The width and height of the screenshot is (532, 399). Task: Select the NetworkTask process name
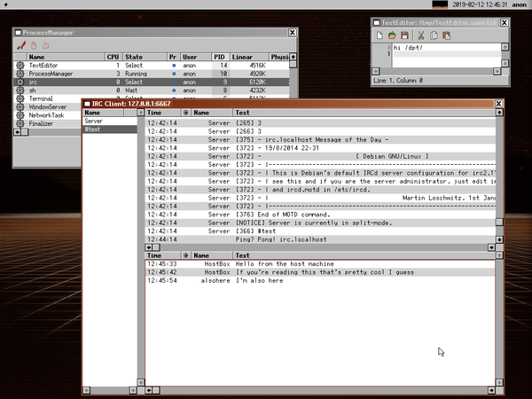pyautogui.click(x=46, y=115)
